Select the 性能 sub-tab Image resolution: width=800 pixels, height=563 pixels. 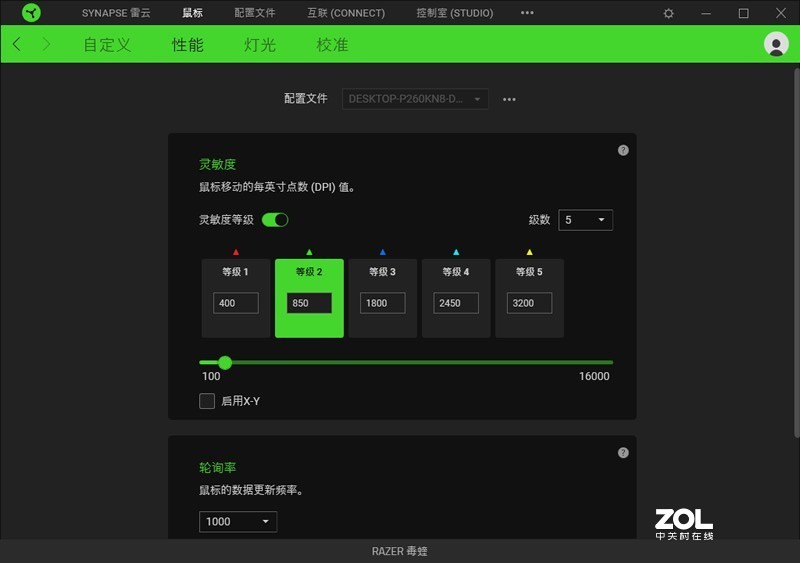pyautogui.click(x=188, y=44)
